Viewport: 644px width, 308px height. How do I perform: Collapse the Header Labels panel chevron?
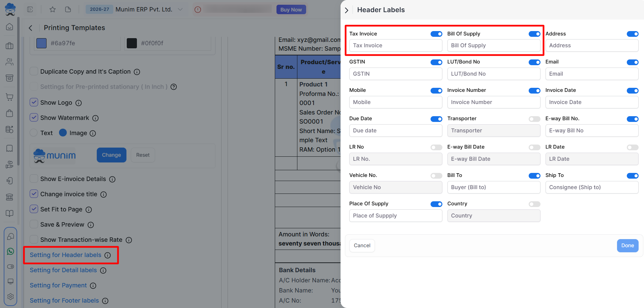coord(346,10)
